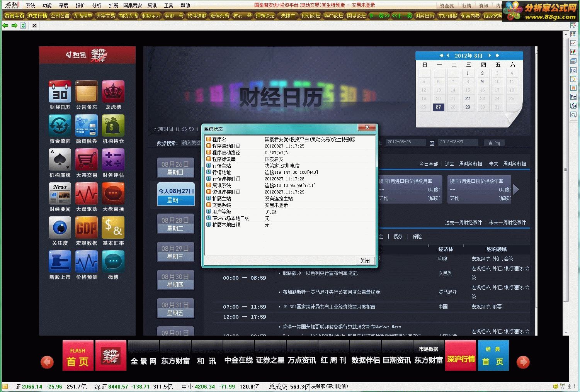
Task: Select the 08月28日 星期二 date tile
Action: [x=175, y=224]
